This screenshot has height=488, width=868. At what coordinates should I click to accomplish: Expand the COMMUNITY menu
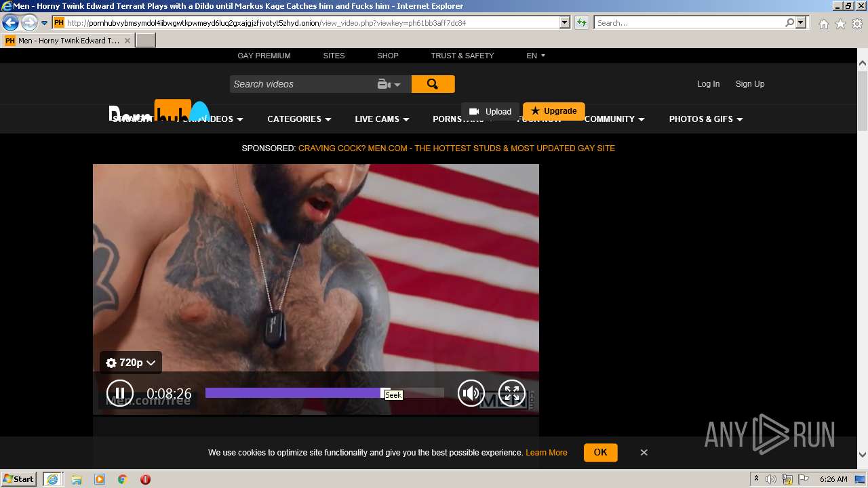(614, 119)
